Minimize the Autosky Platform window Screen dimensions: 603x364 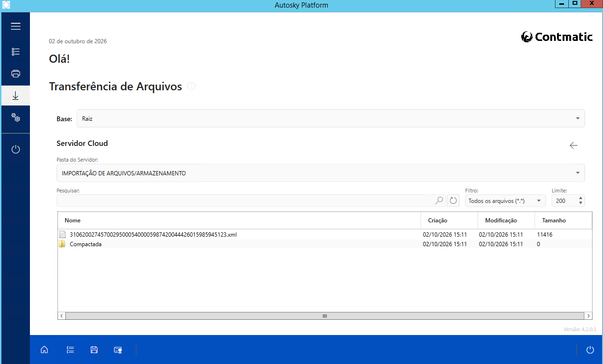[562, 3]
